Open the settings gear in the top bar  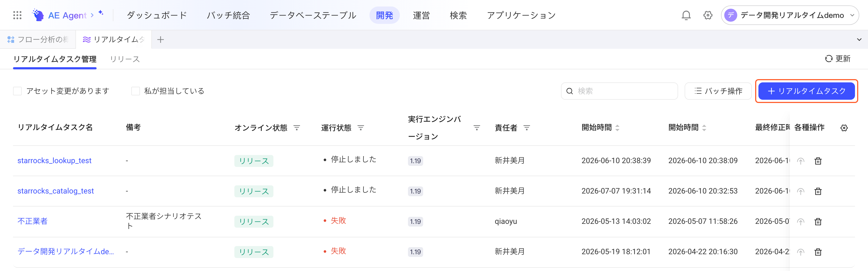pos(708,15)
